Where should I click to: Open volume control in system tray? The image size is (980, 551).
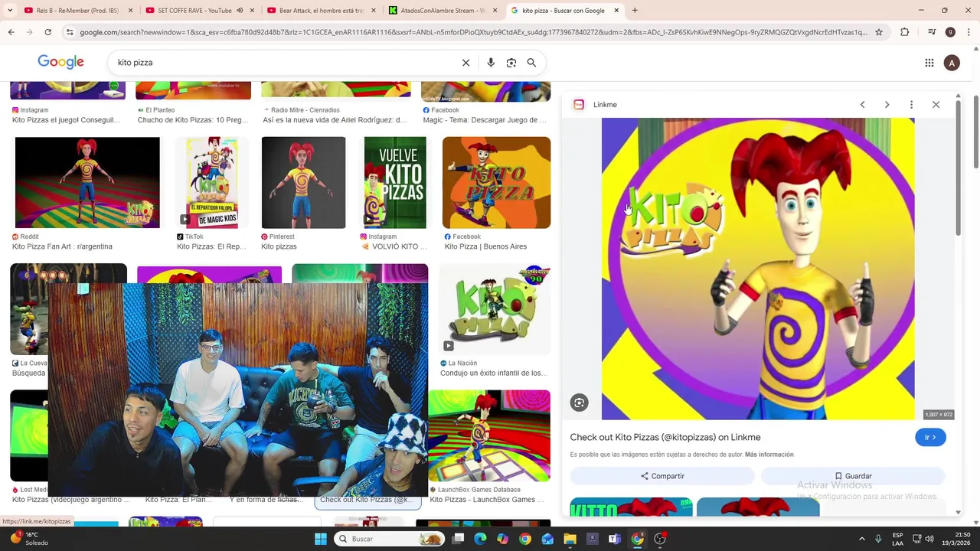[x=930, y=539]
